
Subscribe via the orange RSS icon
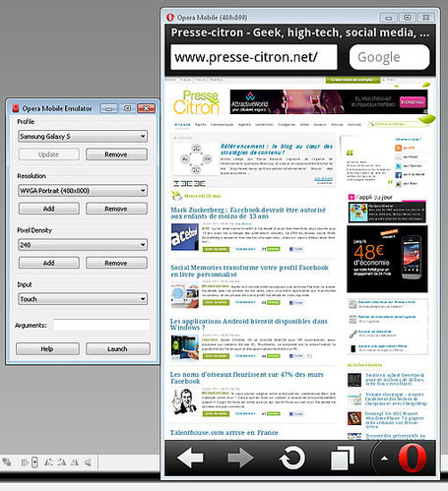398,148
